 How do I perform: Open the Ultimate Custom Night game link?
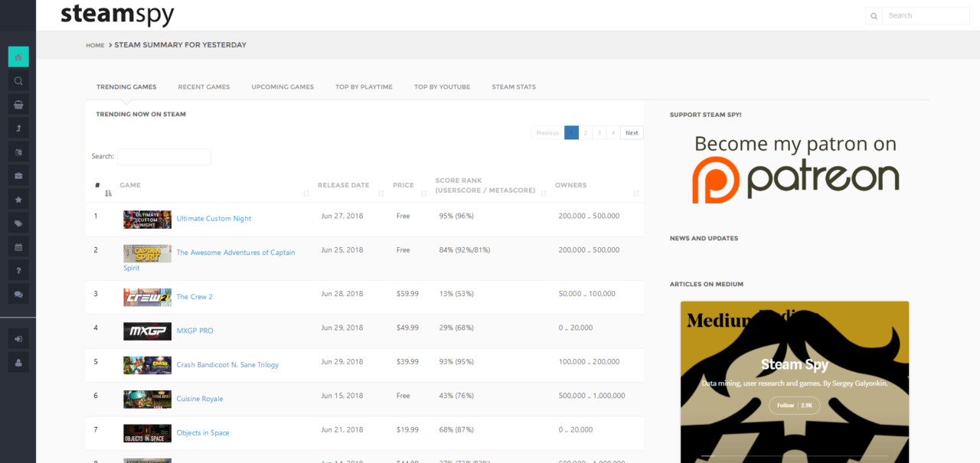tap(214, 219)
